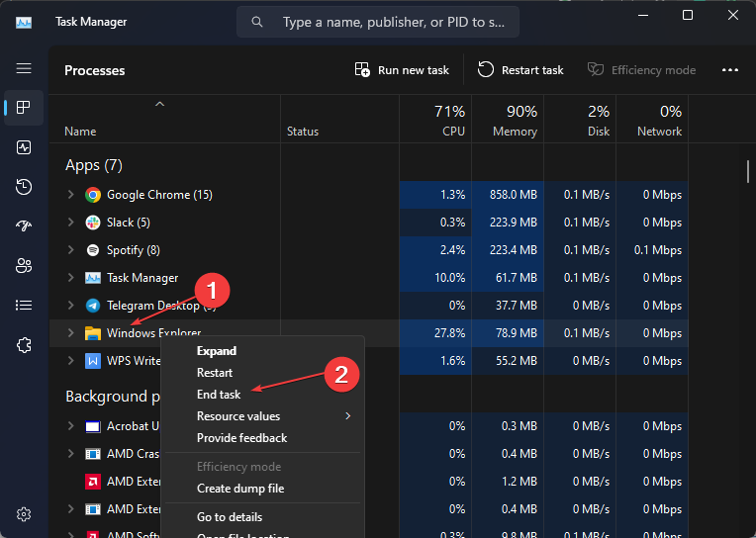Open the Users sidebar icon

24,266
